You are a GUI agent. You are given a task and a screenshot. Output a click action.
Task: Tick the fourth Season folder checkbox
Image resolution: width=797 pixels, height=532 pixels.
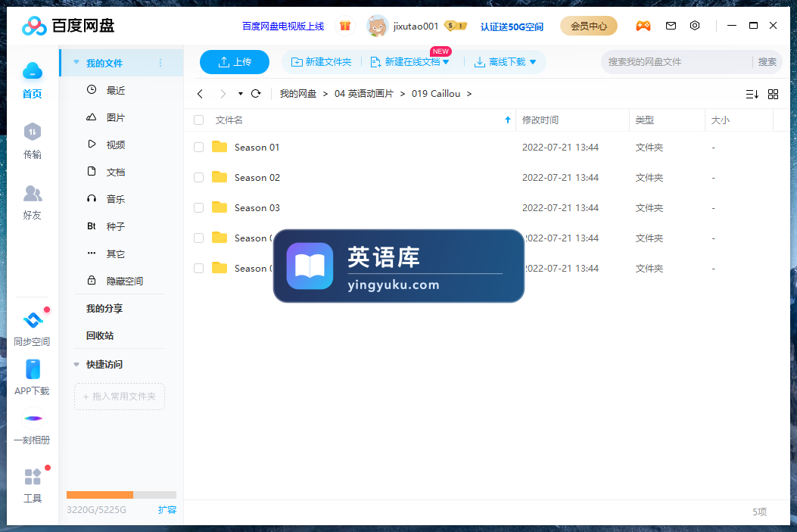point(199,238)
